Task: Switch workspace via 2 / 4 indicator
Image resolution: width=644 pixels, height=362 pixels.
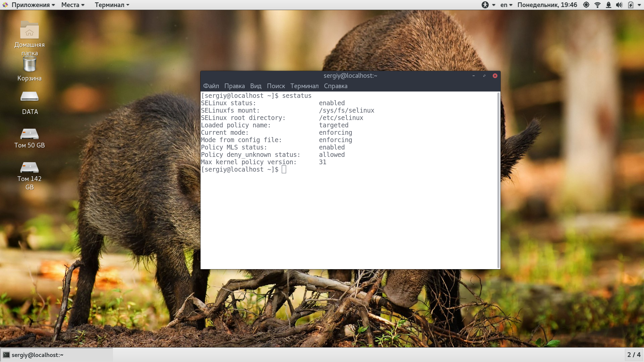Action: coord(634,355)
